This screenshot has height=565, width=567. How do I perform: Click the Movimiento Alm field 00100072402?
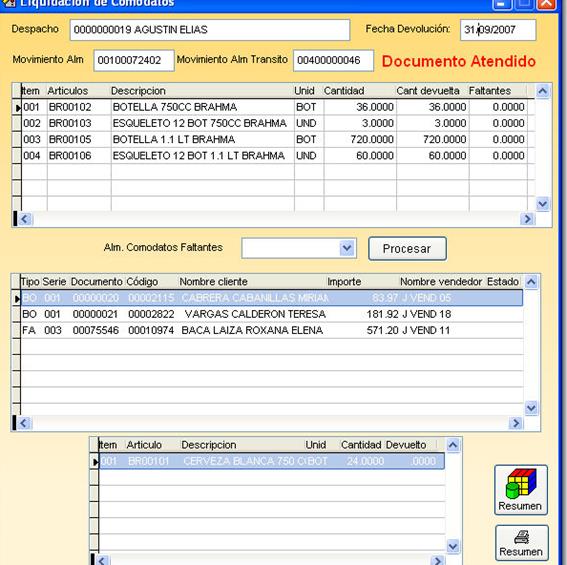point(134,60)
